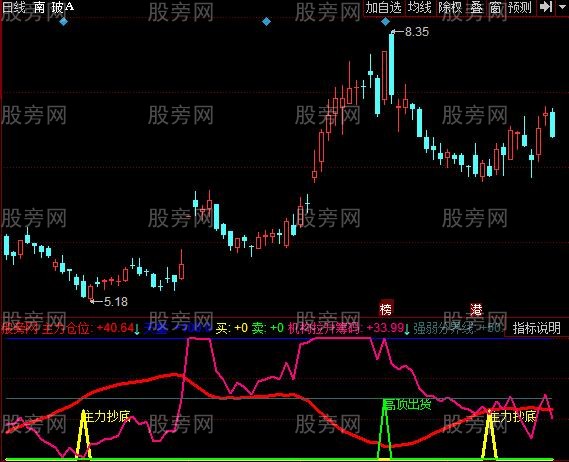Click the 港 marker icon
Viewport: 569px width, 462px height.
click(x=476, y=309)
